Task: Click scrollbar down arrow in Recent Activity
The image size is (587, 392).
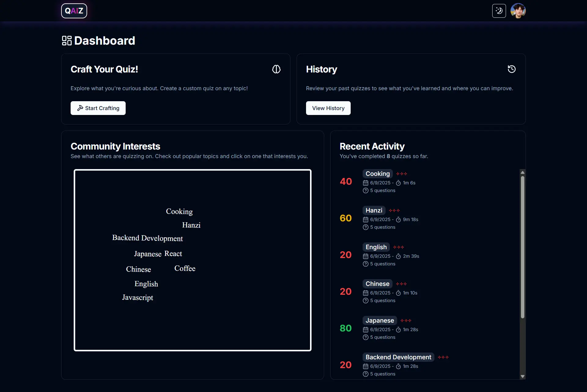Action: 522,376
